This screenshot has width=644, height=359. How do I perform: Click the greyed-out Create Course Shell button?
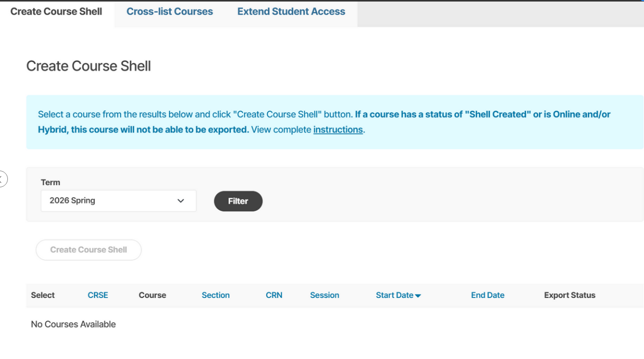89,250
